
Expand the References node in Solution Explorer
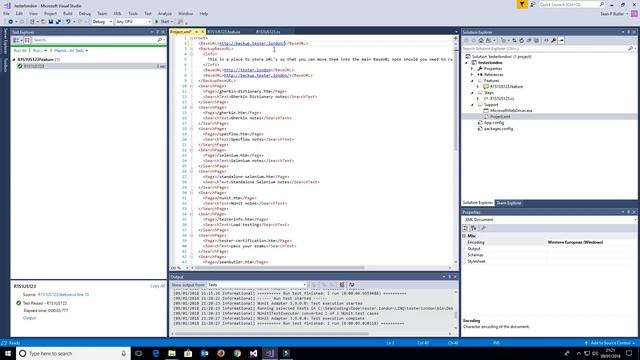pyautogui.click(x=472, y=75)
